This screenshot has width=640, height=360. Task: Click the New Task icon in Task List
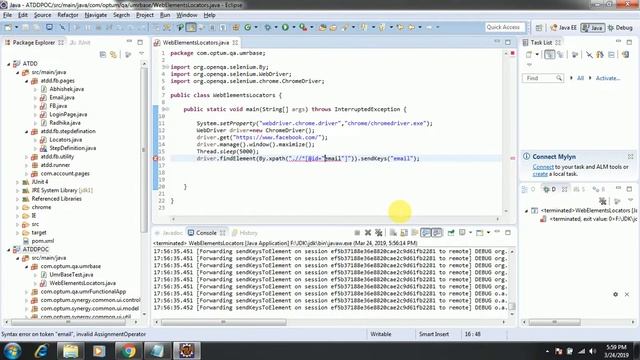(529, 54)
